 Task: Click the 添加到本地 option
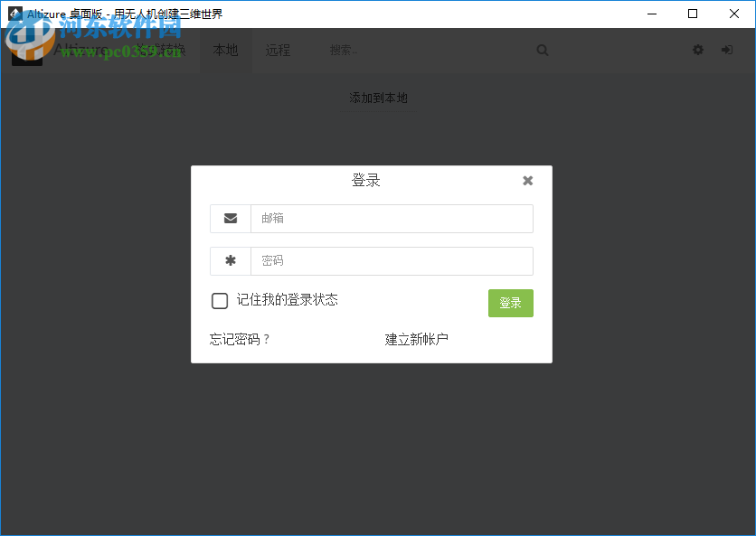coord(377,98)
